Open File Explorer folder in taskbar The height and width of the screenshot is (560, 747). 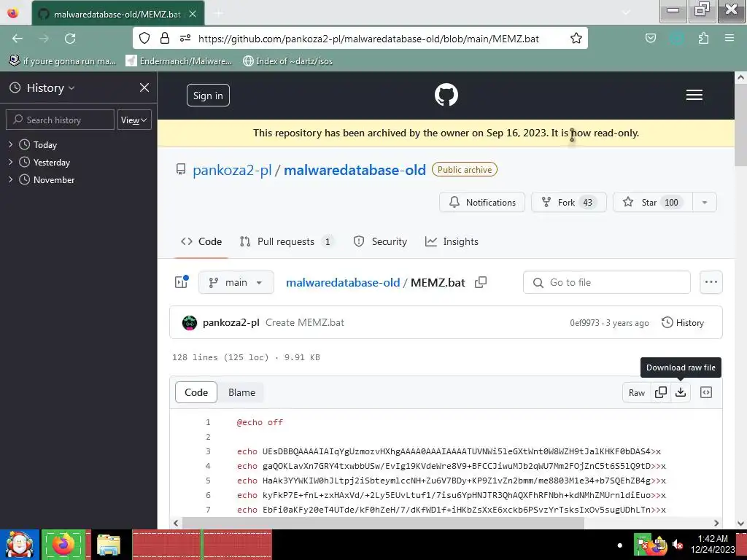coord(109,545)
